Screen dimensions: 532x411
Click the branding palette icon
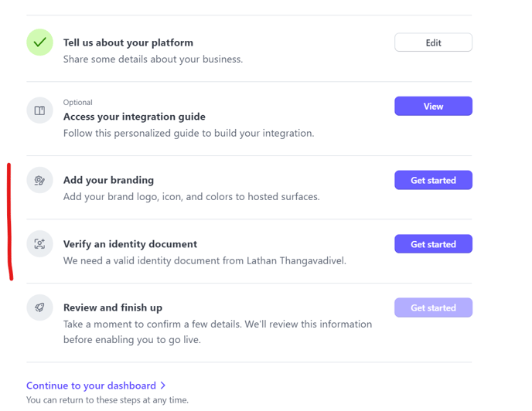pyautogui.click(x=39, y=181)
